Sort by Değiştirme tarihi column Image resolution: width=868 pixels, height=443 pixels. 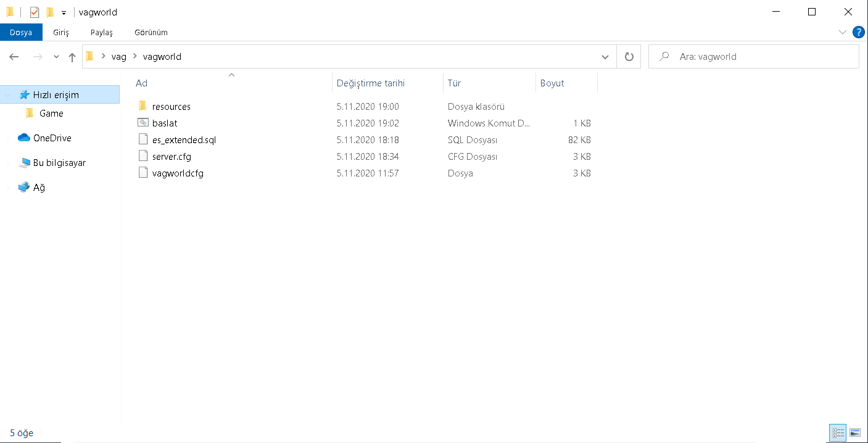(388, 83)
